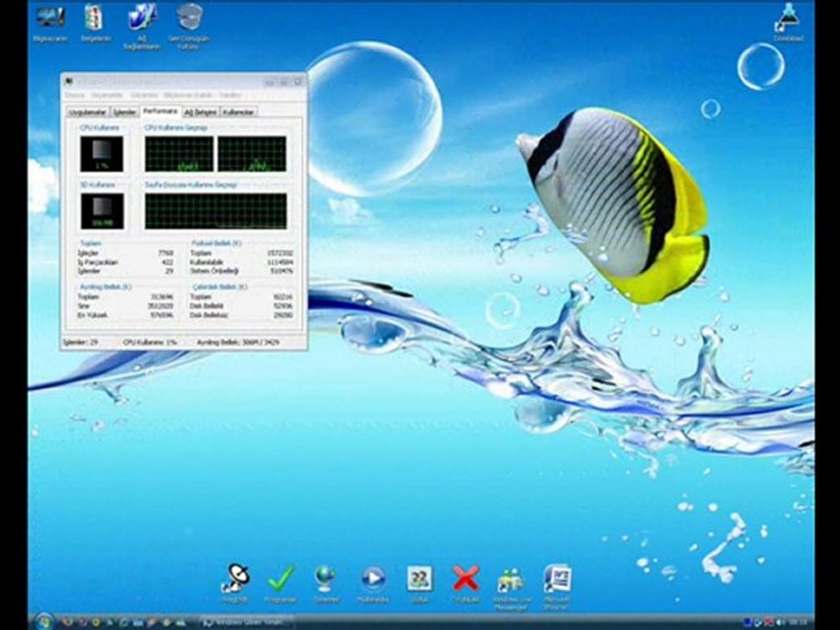Image resolution: width=840 pixels, height=630 pixels.
Task: Click CPU Kullanımı in status bar
Action: (x=150, y=342)
